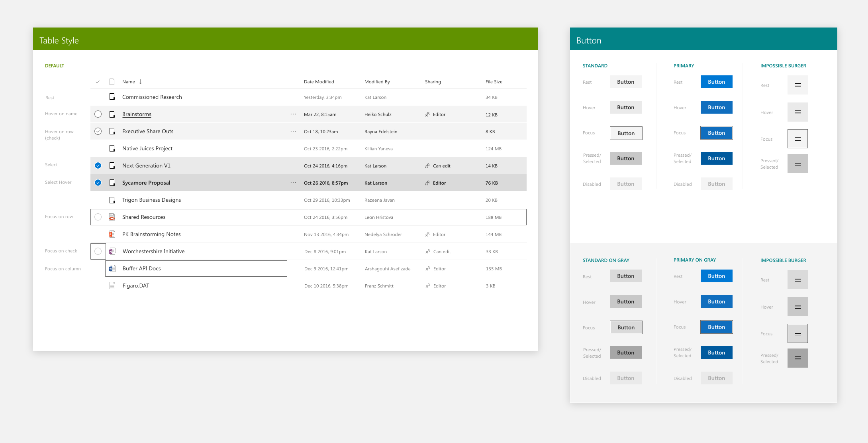
Task: Click the OneNote icon beside Worchestershire Initiative
Action: (x=112, y=251)
